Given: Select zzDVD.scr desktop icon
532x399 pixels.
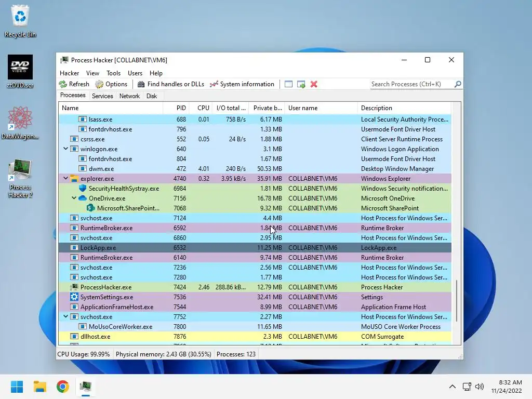Looking at the screenshot, I should tap(20, 72).
